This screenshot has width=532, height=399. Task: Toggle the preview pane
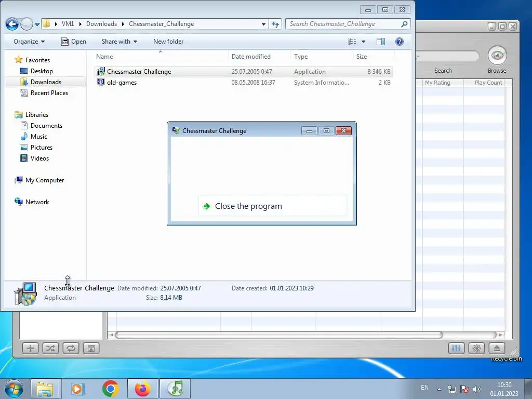[381, 42]
